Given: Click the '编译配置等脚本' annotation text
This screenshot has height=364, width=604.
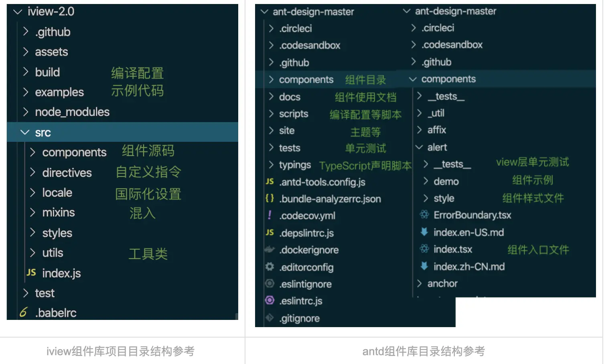Looking at the screenshot, I should [365, 115].
